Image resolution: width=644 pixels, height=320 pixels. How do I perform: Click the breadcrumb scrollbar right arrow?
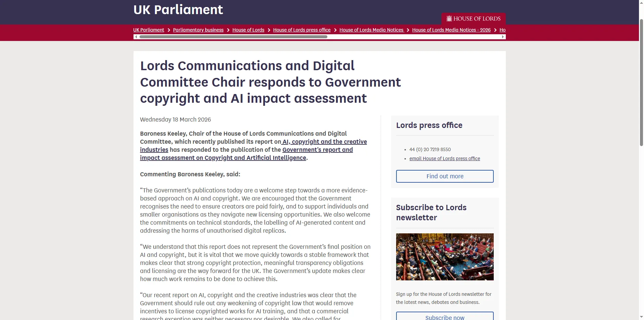[503, 37]
